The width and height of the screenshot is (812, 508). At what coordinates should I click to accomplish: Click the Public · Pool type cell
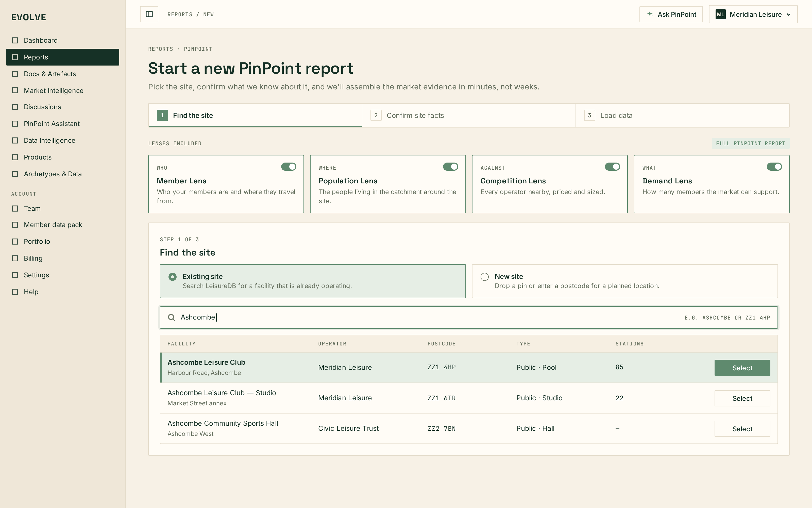click(536, 368)
